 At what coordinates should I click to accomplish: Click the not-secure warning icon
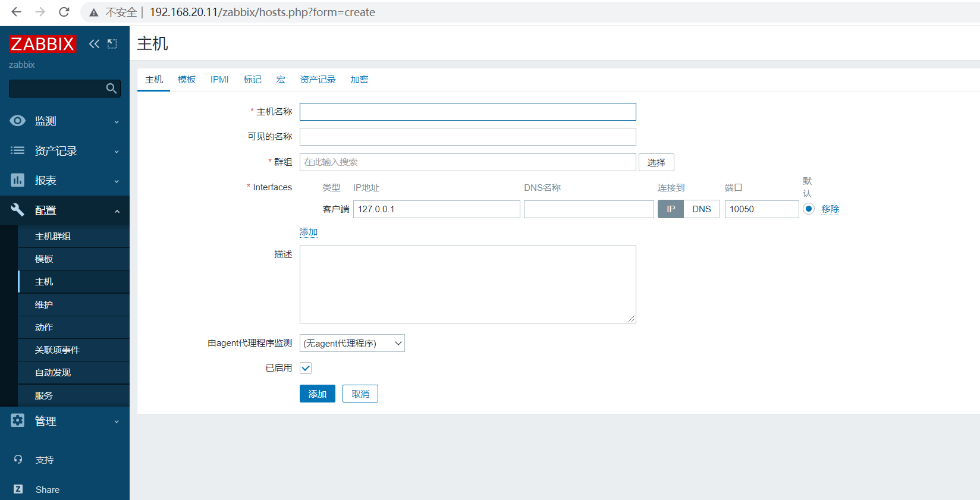point(94,12)
